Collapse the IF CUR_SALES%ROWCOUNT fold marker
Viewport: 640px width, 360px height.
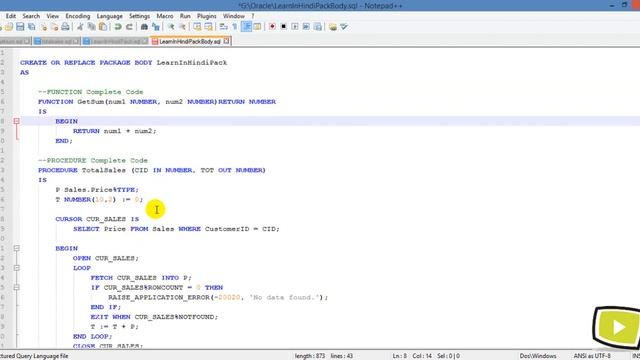click(x=16, y=287)
